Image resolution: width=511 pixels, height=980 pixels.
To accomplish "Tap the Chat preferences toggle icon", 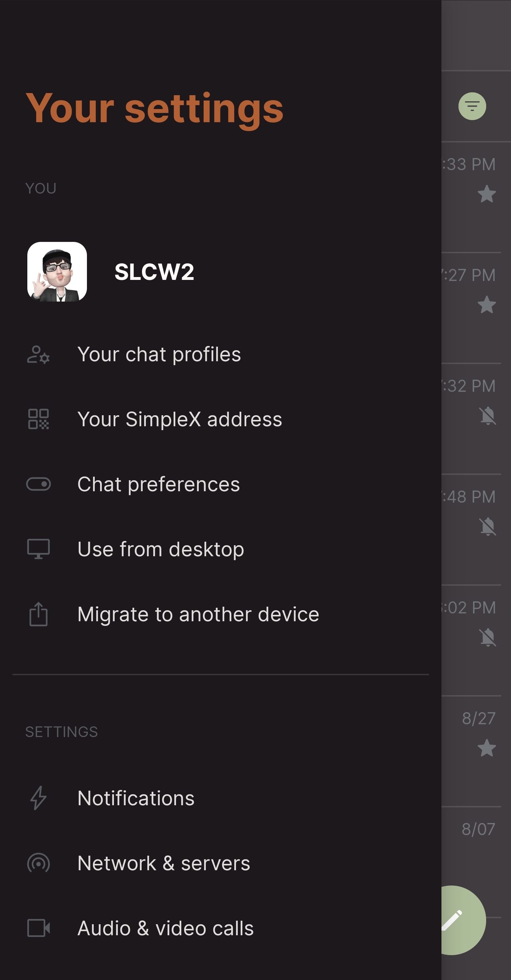I will (x=38, y=484).
